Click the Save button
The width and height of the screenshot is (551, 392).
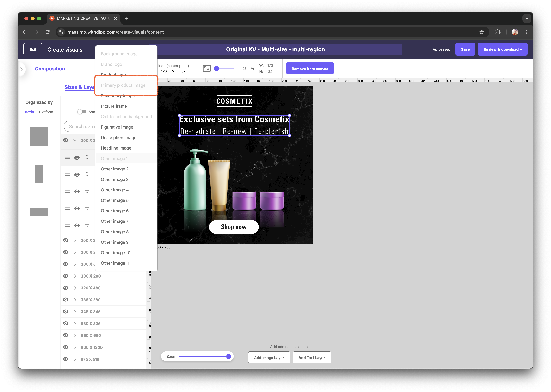(465, 49)
